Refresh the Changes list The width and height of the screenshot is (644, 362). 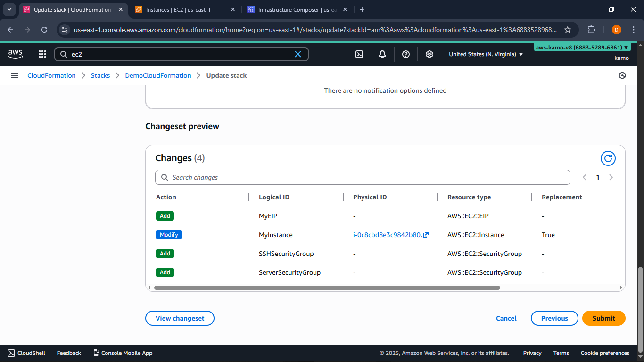608,158
